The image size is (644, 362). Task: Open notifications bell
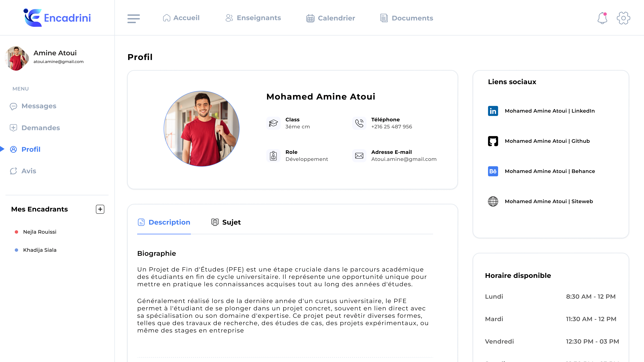602,18
